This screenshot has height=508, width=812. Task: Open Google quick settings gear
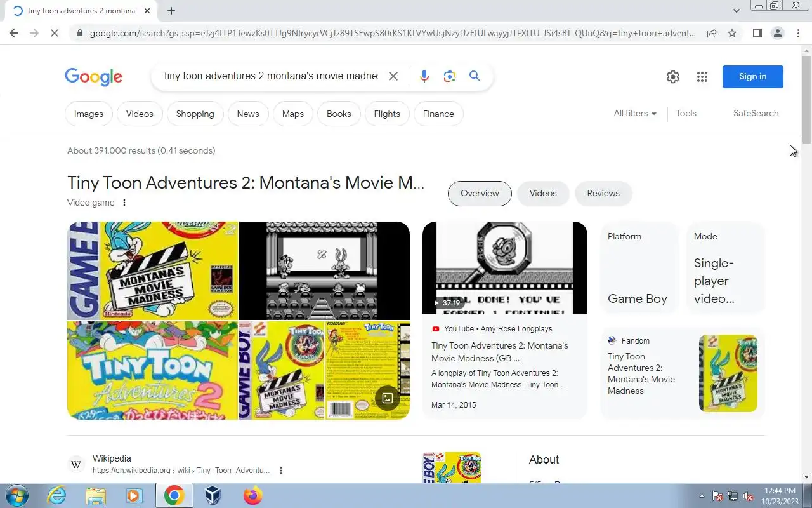point(673,77)
